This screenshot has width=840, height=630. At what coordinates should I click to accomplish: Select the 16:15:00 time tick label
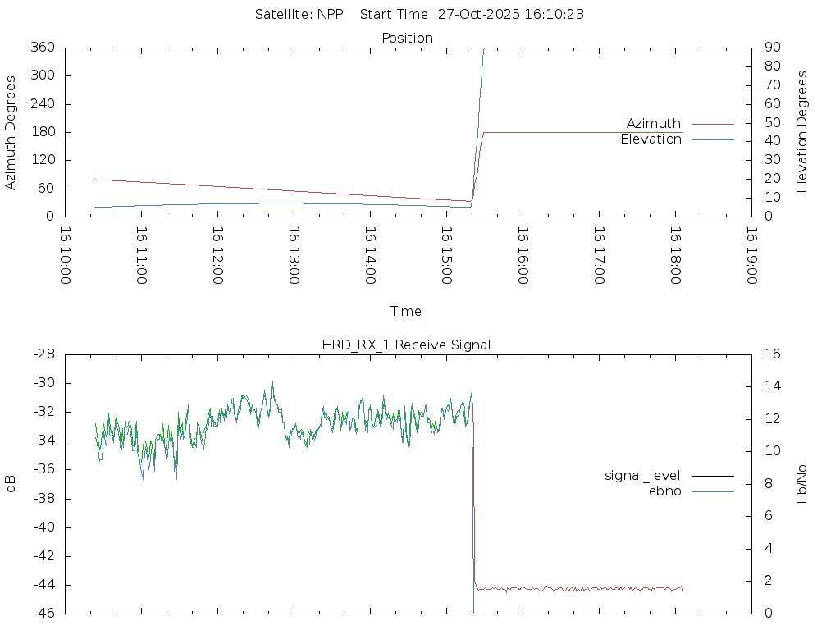click(x=445, y=256)
